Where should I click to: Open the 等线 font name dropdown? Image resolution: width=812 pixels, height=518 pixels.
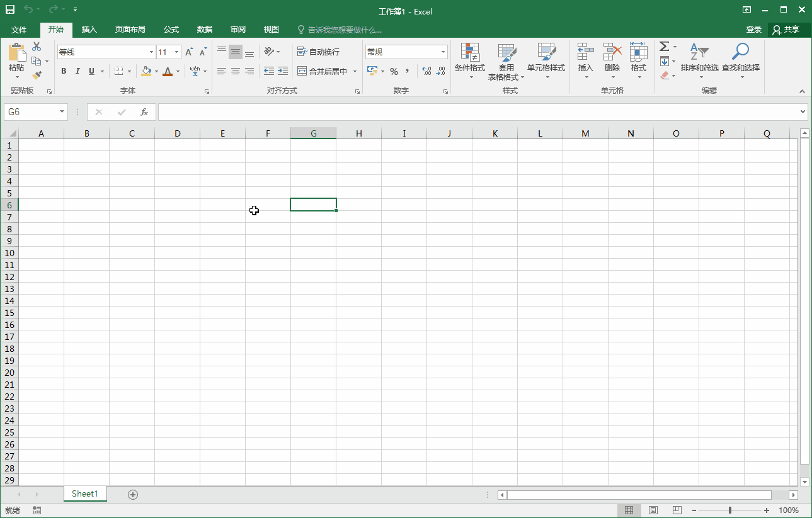(151, 52)
